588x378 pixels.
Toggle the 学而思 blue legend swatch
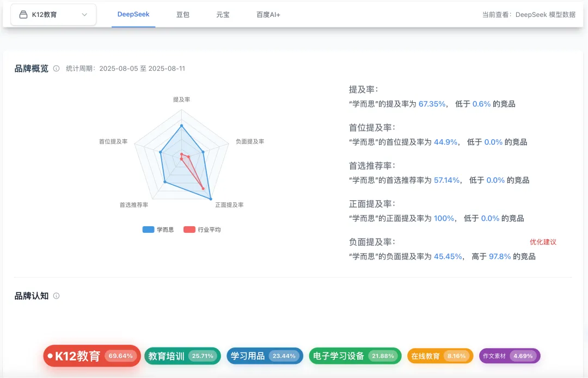coord(148,230)
